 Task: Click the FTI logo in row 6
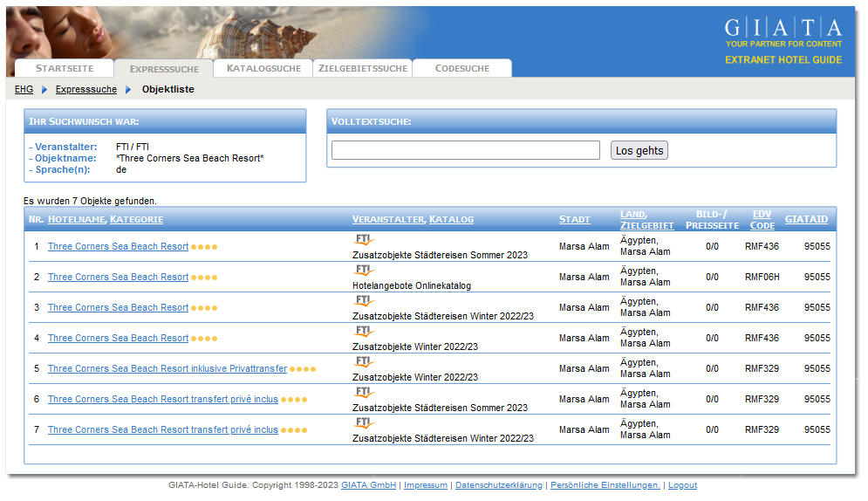[364, 392]
